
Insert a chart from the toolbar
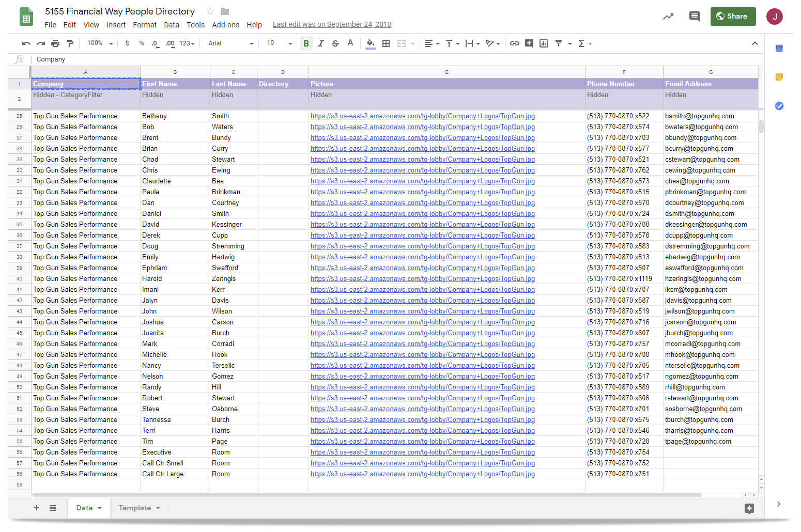click(x=544, y=44)
